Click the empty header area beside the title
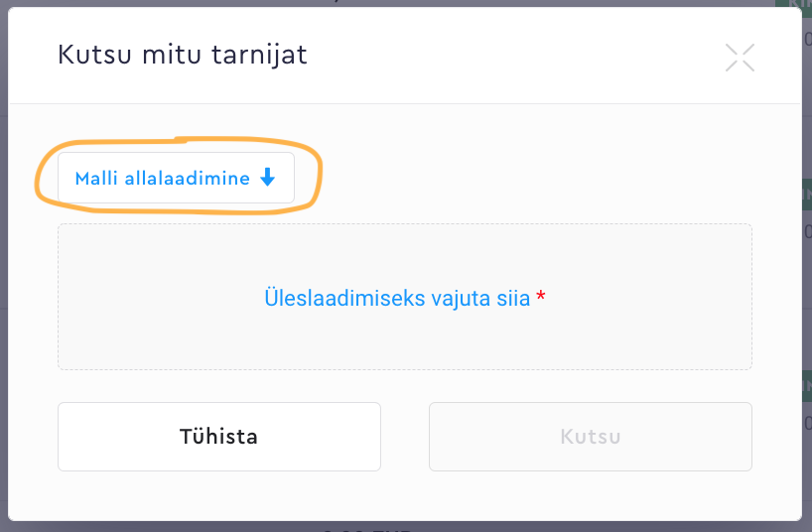This screenshot has width=812, height=532. tap(516, 55)
